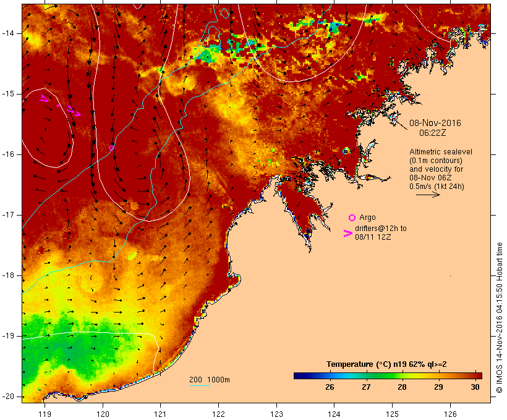Click the longitude axis label 119
Screen dimensions: 507x420
(45, 414)
